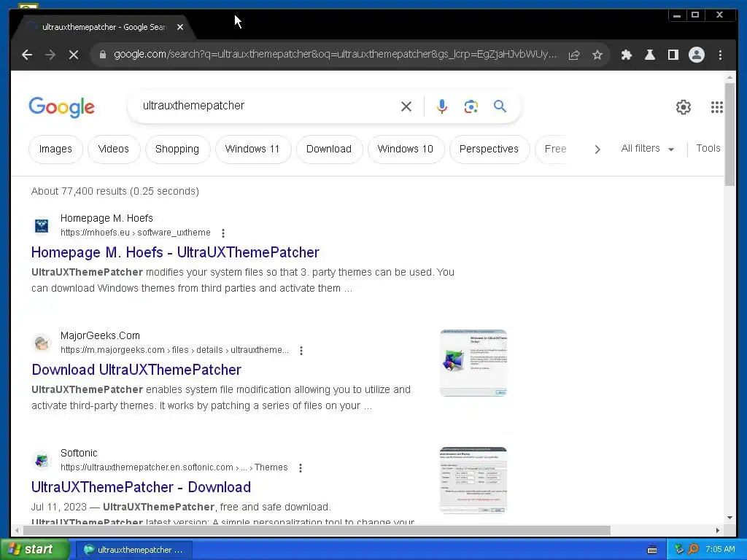Open options for mhoefs.eu result

[x=223, y=233]
